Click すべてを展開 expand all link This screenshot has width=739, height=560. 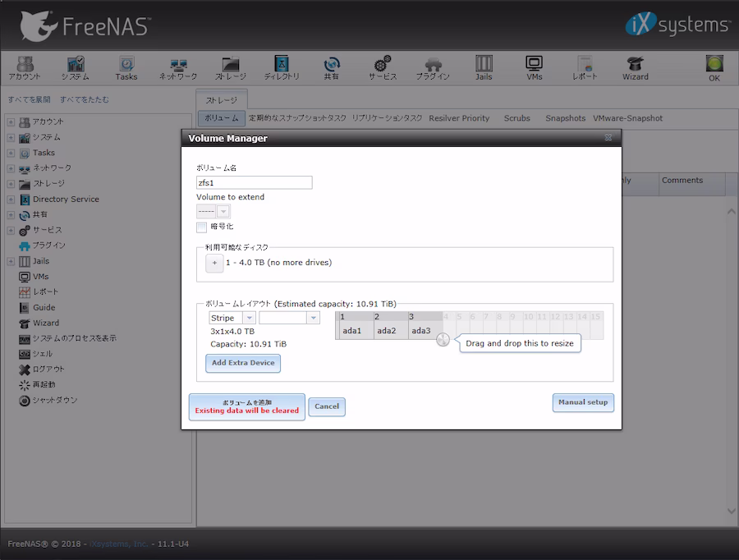coord(30,99)
